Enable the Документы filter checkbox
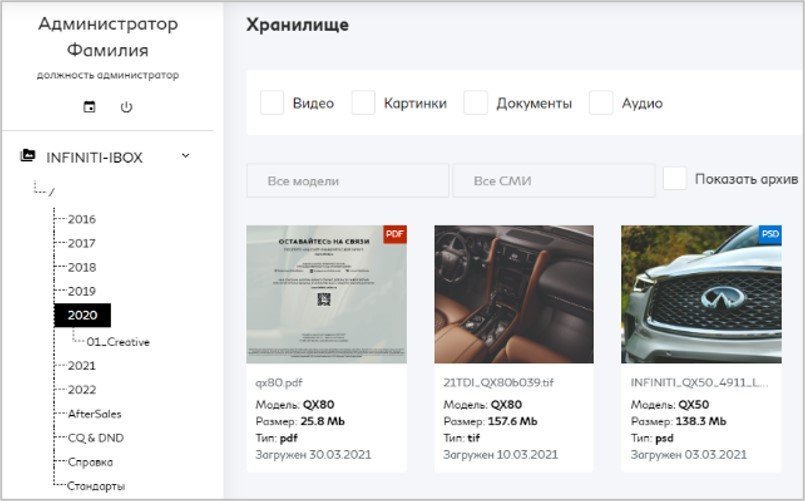The width and height of the screenshot is (805, 501). [475, 103]
